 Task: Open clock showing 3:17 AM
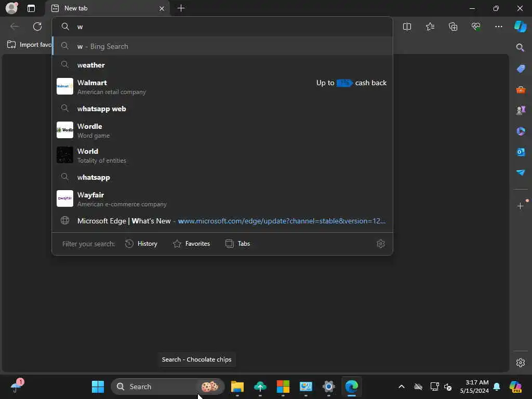(474, 387)
